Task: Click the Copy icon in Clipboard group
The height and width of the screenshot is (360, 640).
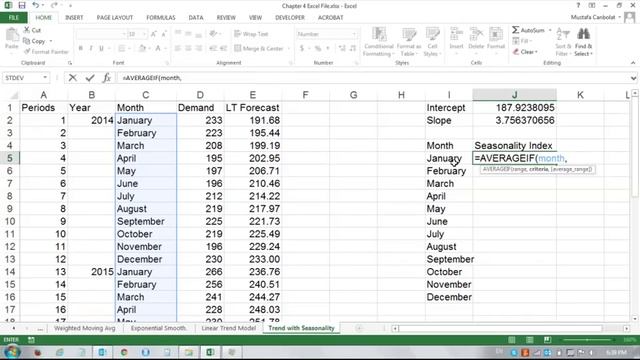Action: pos(27,41)
